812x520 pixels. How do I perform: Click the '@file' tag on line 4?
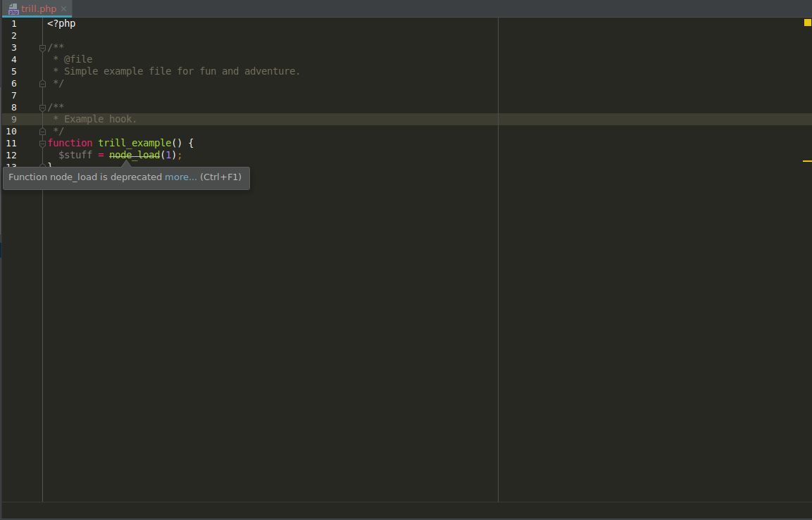click(x=78, y=60)
